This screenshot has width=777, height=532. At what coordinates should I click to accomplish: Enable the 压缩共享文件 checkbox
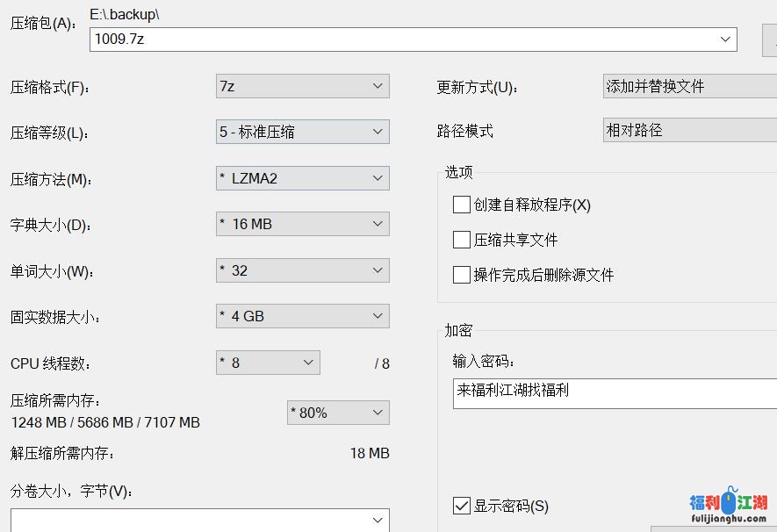coord(462,240)
